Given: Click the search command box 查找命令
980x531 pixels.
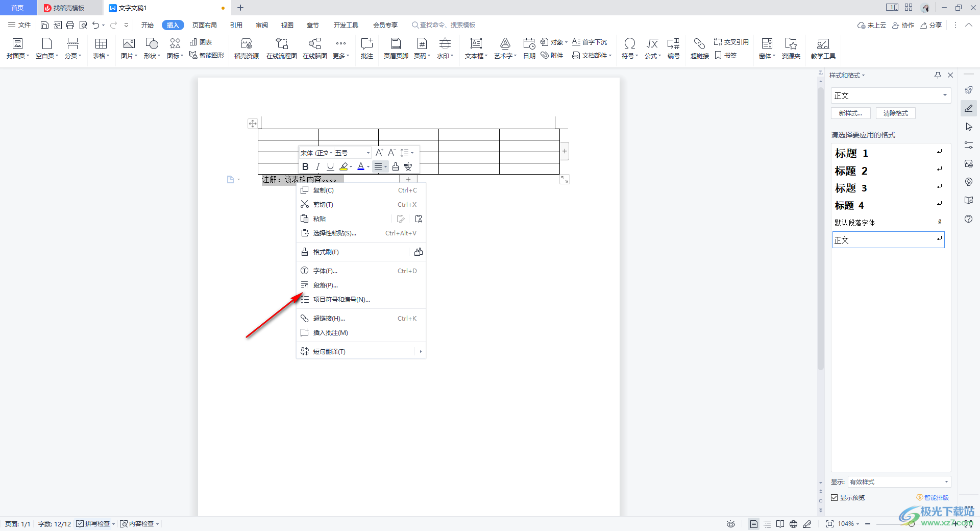Looking at the screenshot, I should pos(444,25).
